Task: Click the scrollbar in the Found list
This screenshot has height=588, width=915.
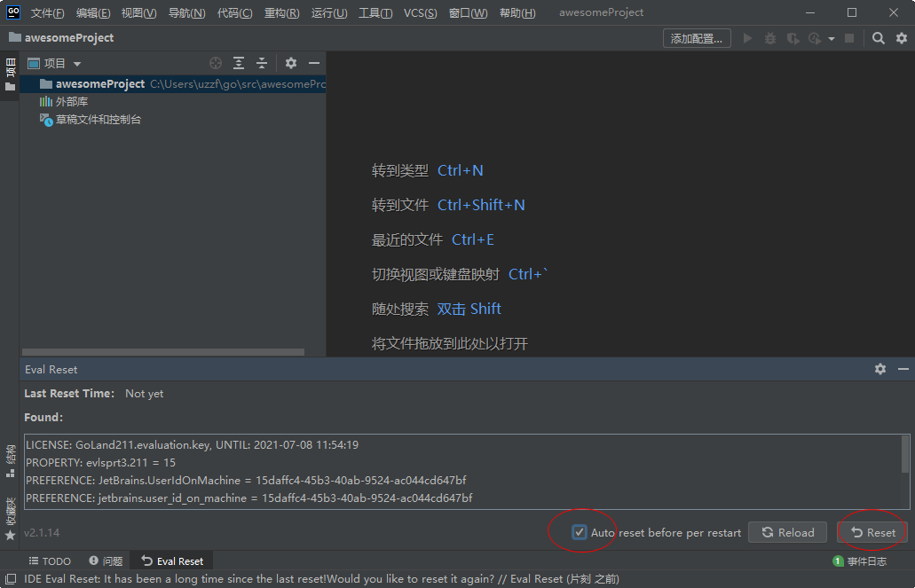Action: click(904, 454)
